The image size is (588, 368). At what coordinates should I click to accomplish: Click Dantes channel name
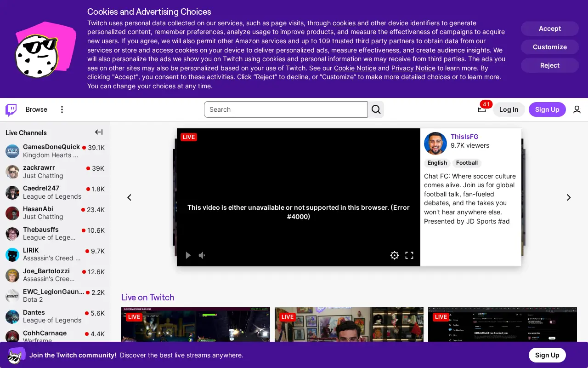[x=34, y=312]
